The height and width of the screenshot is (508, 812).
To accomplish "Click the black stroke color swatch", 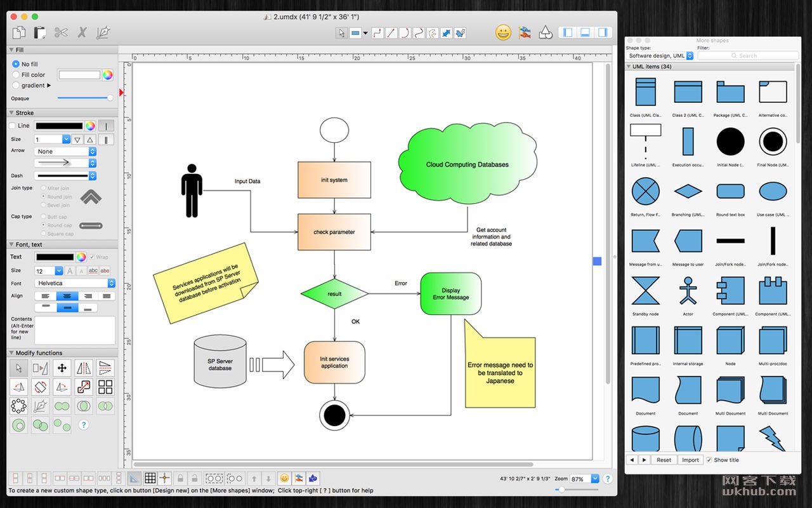I will pos(59,126).
